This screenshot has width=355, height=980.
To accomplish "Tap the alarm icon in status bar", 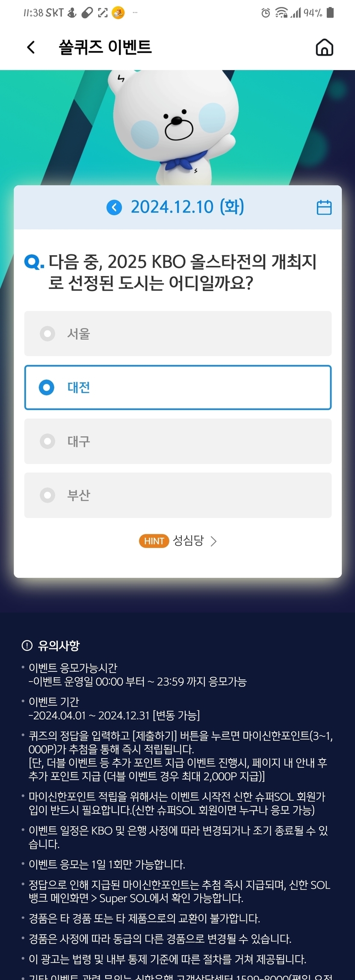I will (266, 13).
